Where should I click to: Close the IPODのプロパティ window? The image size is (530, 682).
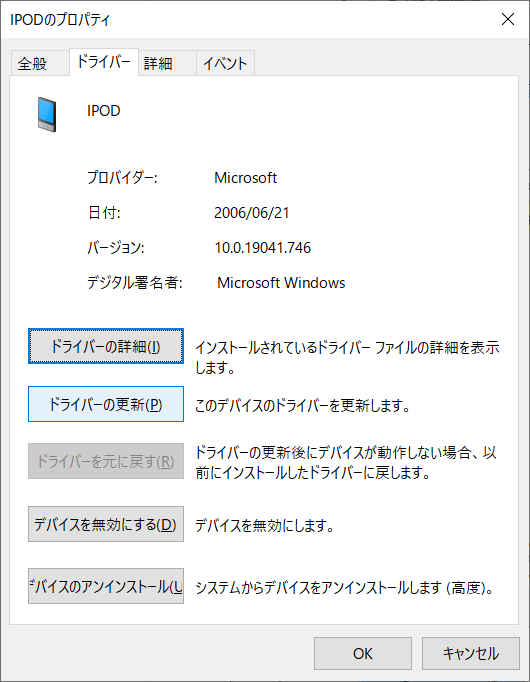tap(508, 19)
